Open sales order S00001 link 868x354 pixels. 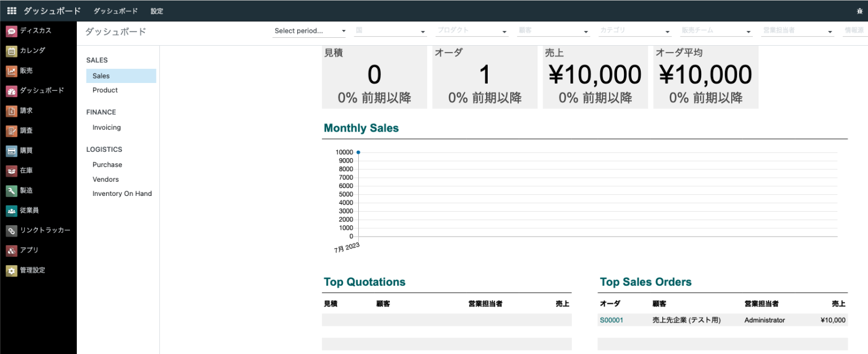click(x=611, y=320)
